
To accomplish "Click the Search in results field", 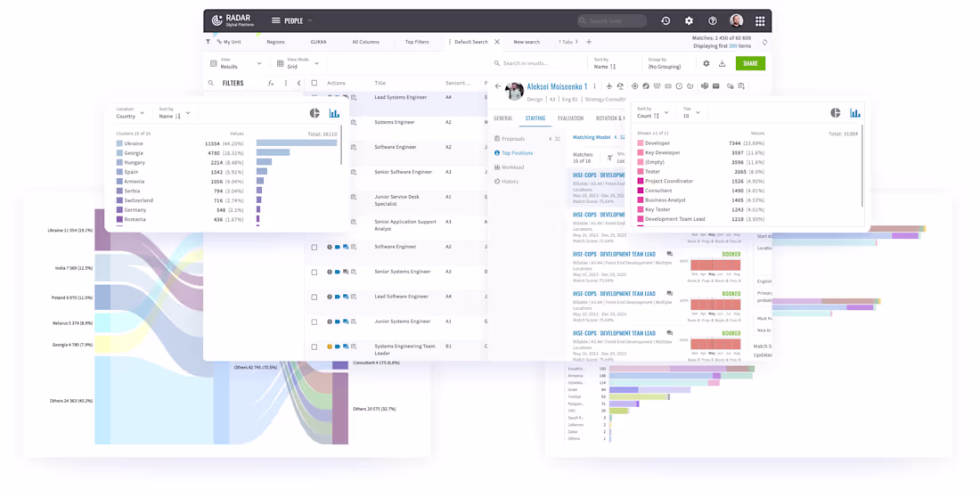I will (537, 63).
